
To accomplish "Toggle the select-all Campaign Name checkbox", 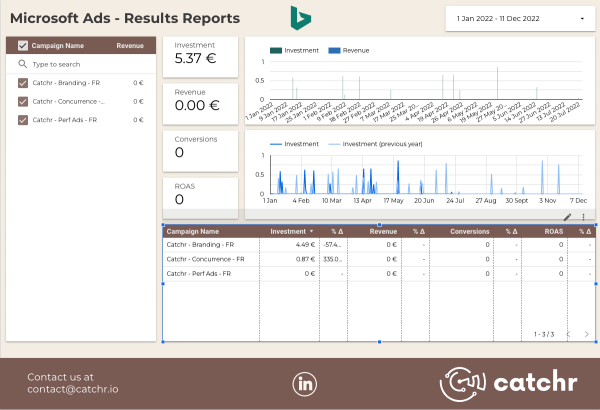I will [x=23, y=46].
